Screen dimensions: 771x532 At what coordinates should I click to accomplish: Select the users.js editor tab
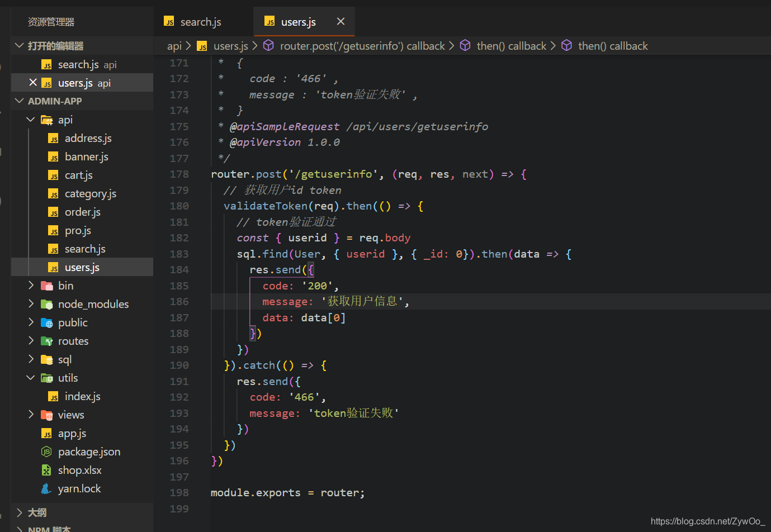[304, 21]
